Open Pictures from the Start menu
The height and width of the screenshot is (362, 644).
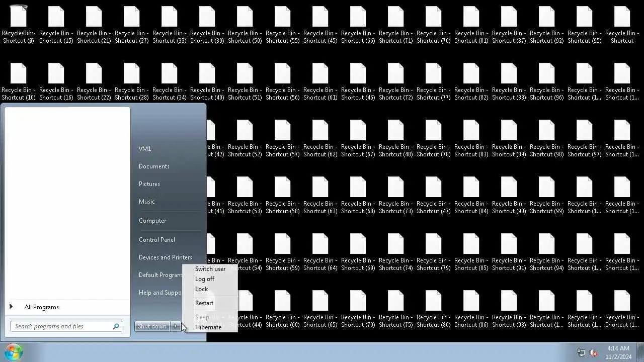[x=149, y=184]
